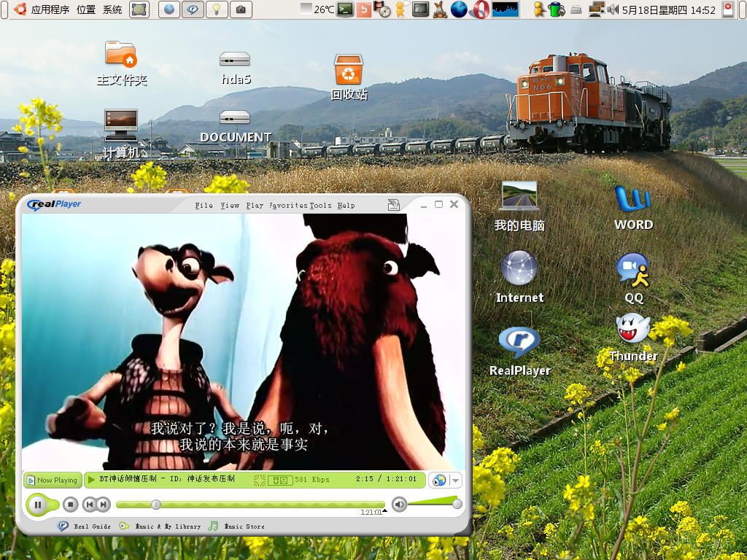Click the 2:15 / 1:21:01 time display
747x560 pixels.
point(386,479)
